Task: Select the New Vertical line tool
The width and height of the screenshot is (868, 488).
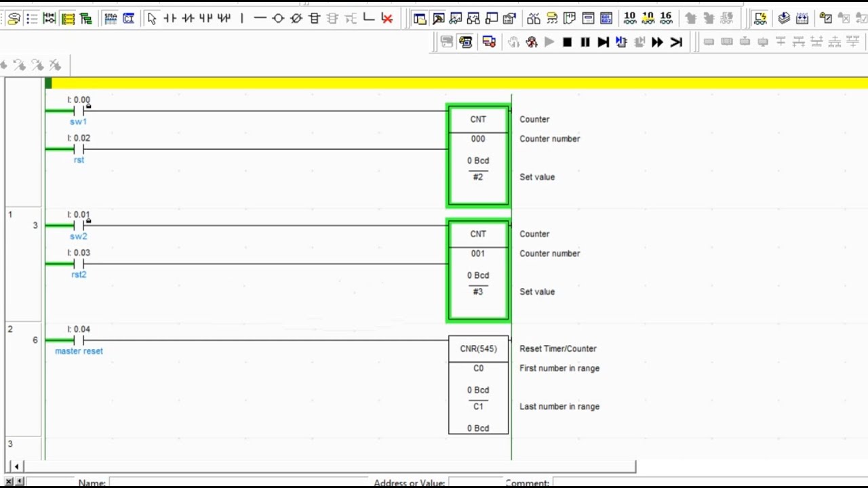Action: click(x=241, y=18)
